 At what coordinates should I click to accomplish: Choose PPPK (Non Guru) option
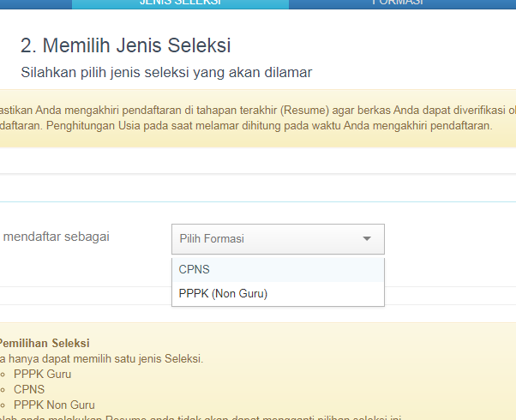[x=278, y=294]
